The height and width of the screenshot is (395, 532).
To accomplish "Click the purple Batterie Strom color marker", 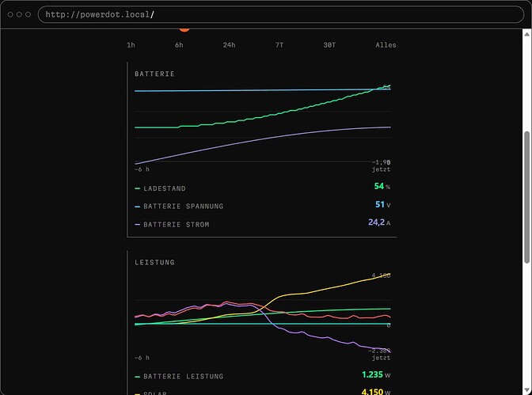I will click(x=137, y=225).
